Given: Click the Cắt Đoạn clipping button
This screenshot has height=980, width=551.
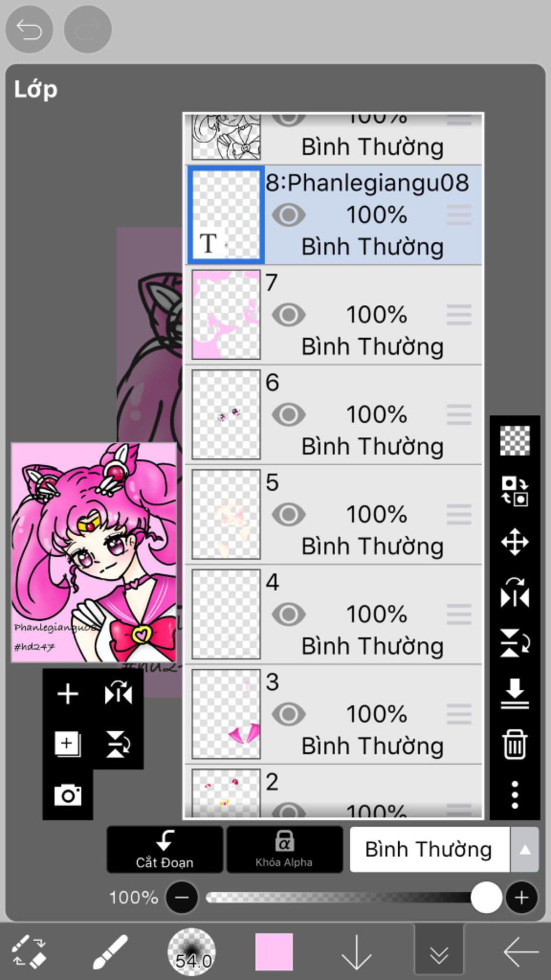Looking at the screenshot, I should pos(165,850).
